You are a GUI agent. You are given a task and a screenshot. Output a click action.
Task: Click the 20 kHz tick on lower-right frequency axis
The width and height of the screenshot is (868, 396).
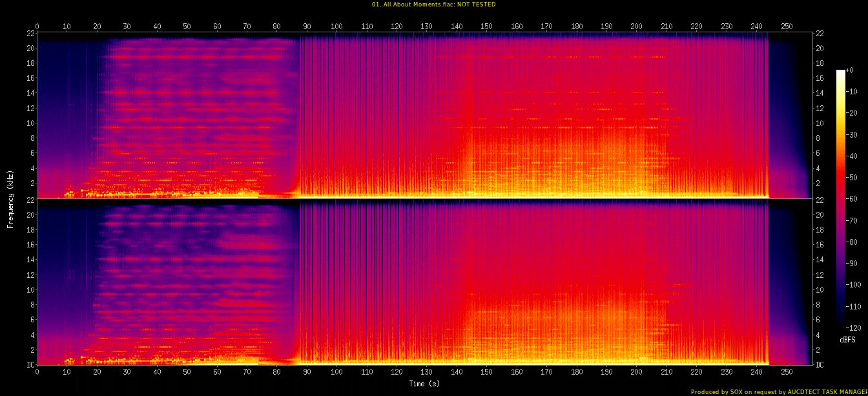pyautogui.click(x=820, y=214)
